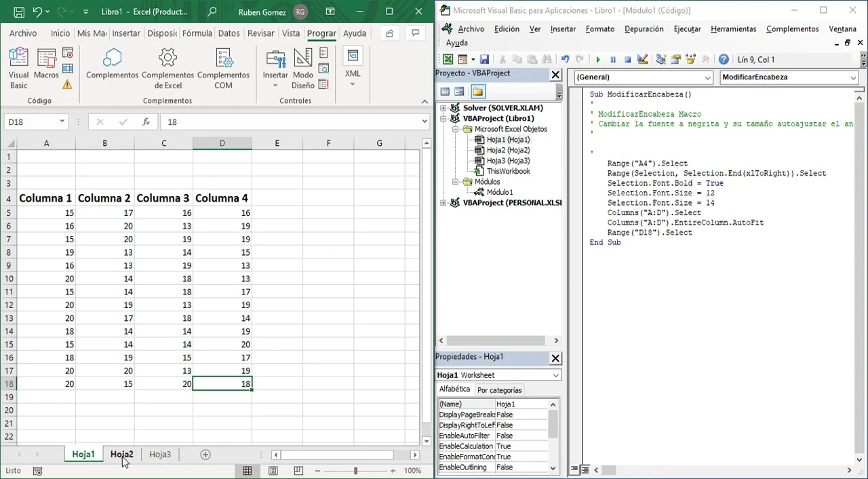
Task: Open Customize Quick Access Toolbar dropdown
Action: point(85,12)
